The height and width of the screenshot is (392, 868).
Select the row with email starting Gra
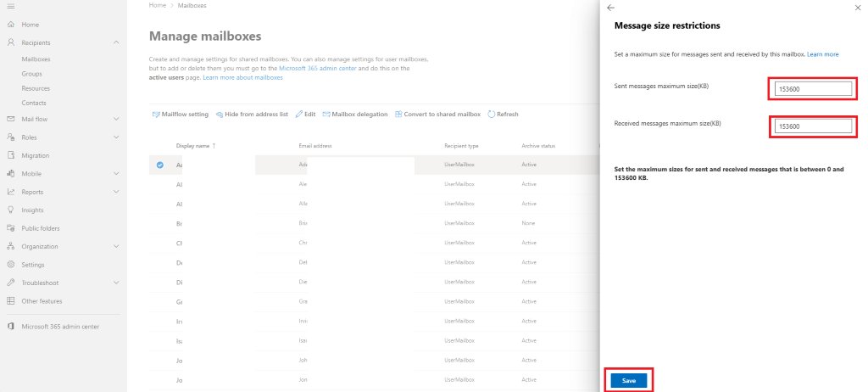coord(374,301)
